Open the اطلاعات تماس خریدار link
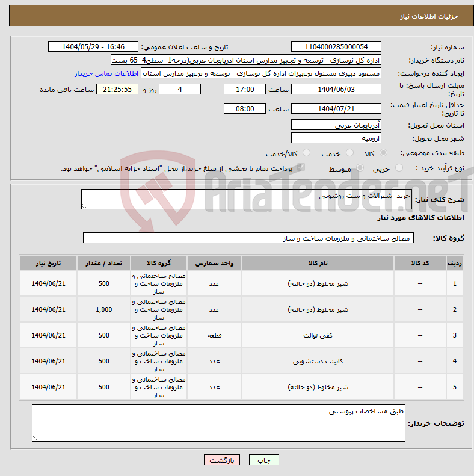Screen dimensions: 474x476 (106, 73)
